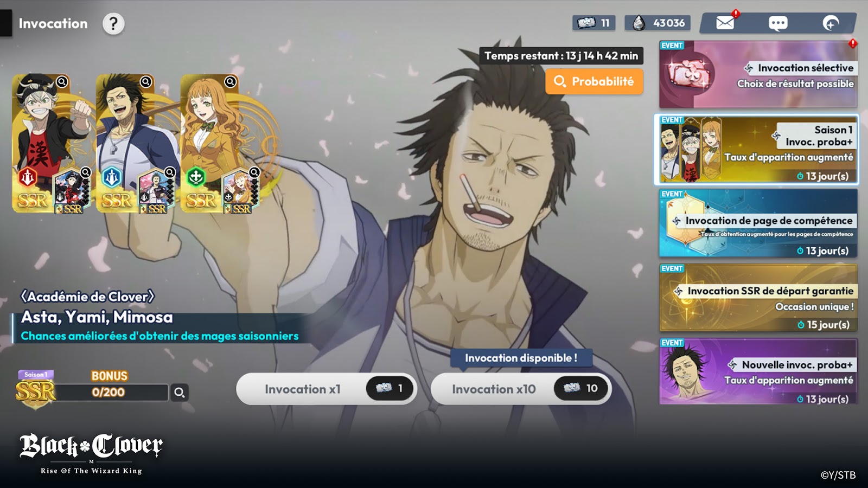Screen dimensions: 868x488
Task: Perform Invocation x10 for 10 tickets
Action: coord(521,389)
